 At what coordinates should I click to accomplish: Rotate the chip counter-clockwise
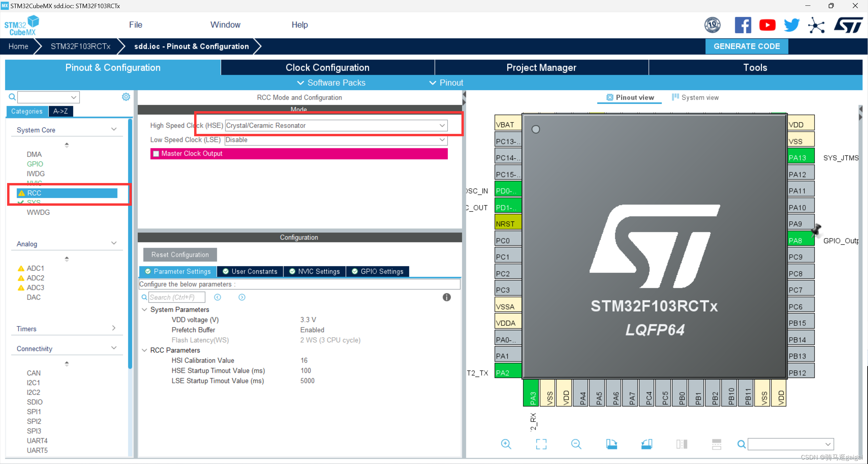pyautogui.click(x=647, y=444)
